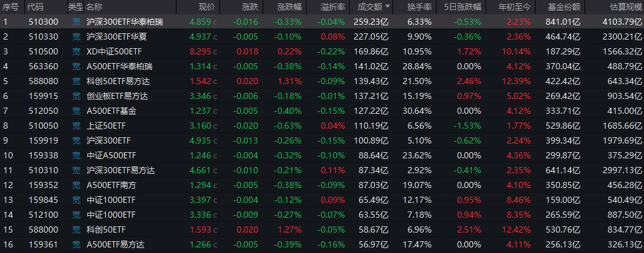This screenshot has height=253, width=644.
Task: Click the 宽 type icon for A500ETF易方达
Action: (76, 245)
